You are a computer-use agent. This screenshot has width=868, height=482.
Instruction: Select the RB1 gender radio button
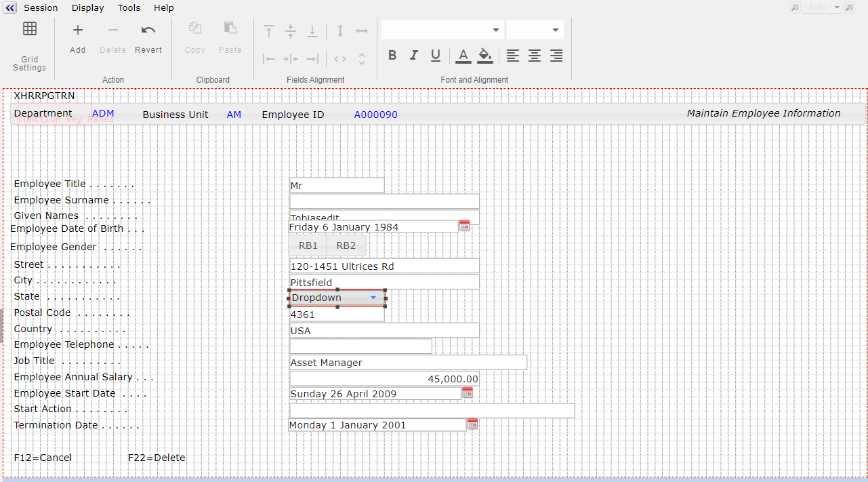coord(308,245)
